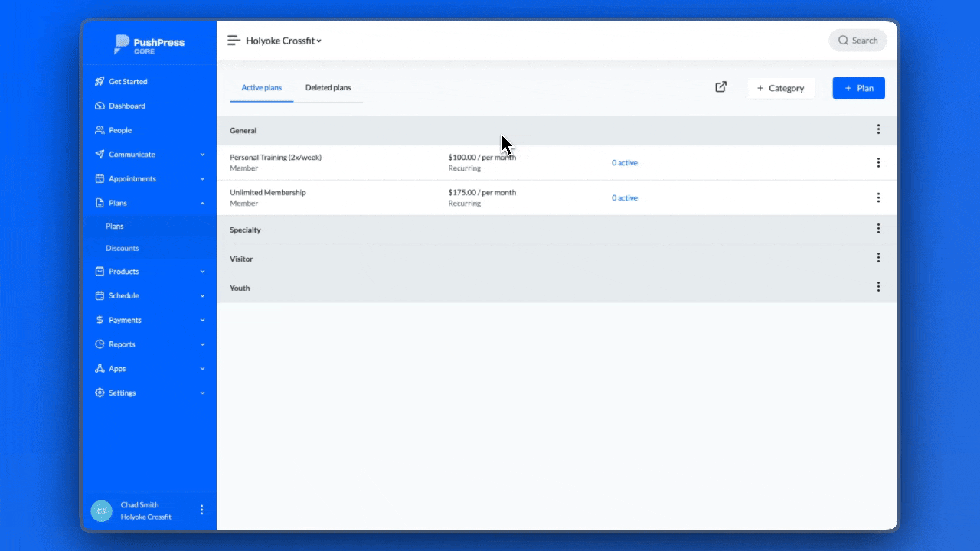Click the Get Started rocket icon
980x551 pixels.
(x=100, y=82)
